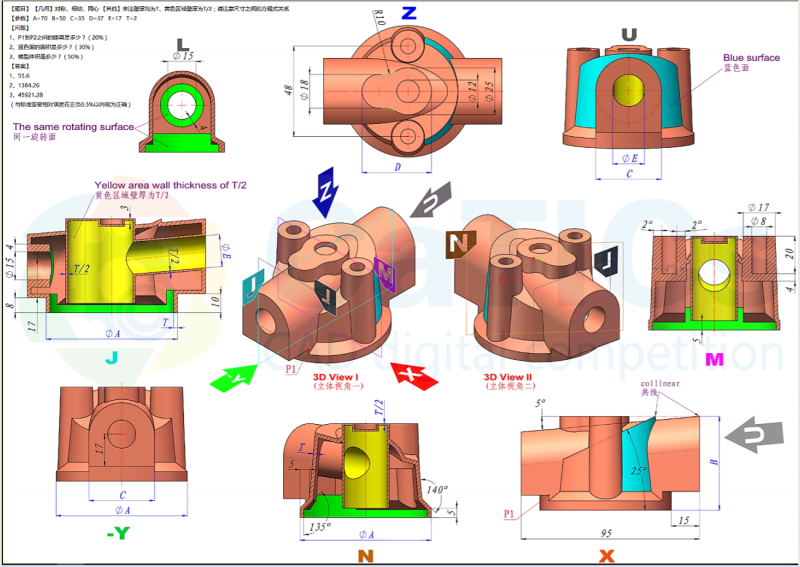The height and width of the screenshot is (567, 800).
Task: Click the 48 dimension in the top view
Action: tap(288, 90)
